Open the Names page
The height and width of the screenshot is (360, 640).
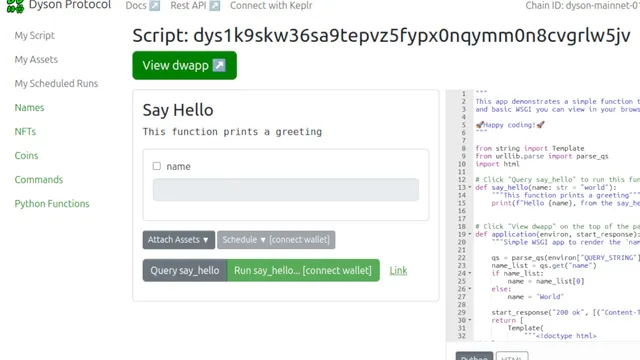pyautogui.click(x=29, y=108)
